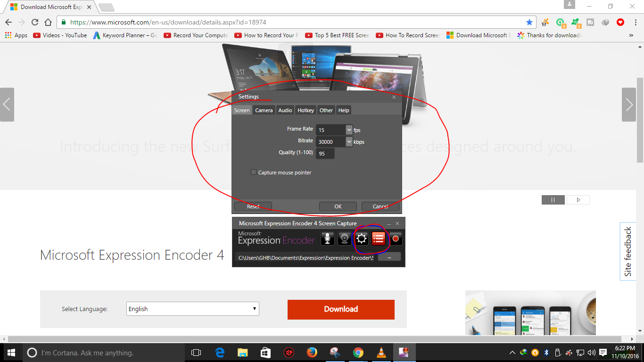Click the Chrome user profile icon
Screen dimensions: 644x362
pos(570,5)
